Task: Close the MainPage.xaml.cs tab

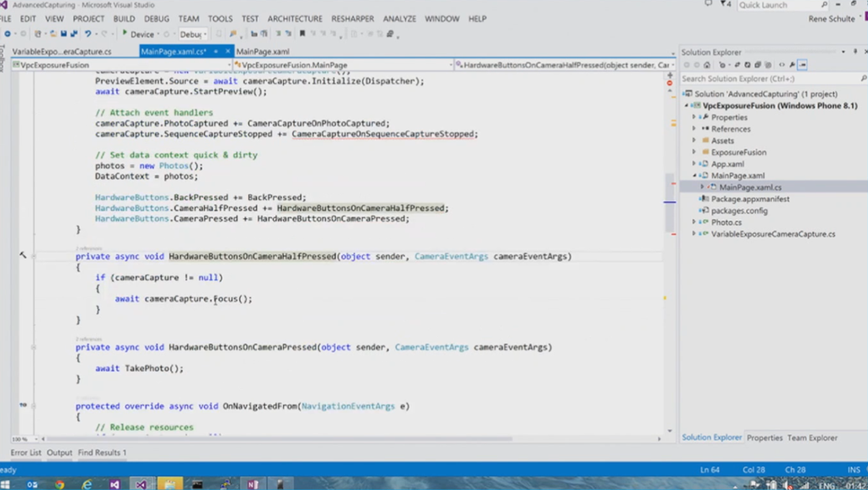Action: point(227,52)
